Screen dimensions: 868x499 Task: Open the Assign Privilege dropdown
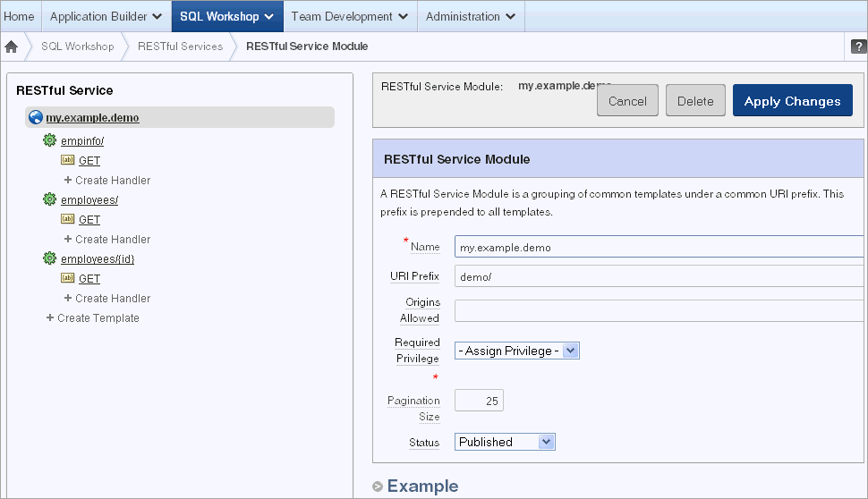coord(517,351)
